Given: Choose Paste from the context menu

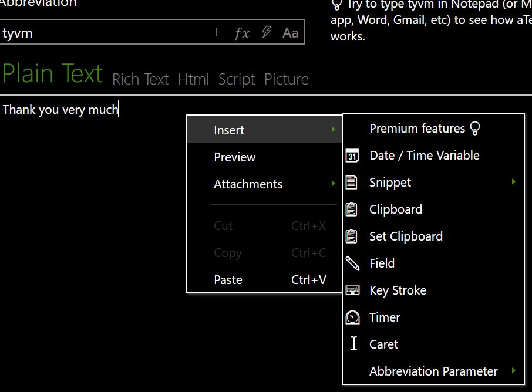Looking at the screenshot, I should pyautogui.click(x=228, y=280).
